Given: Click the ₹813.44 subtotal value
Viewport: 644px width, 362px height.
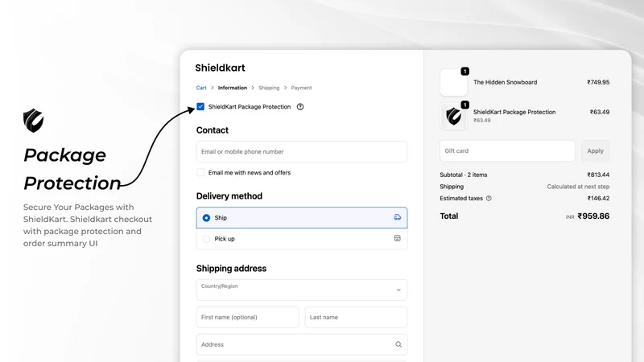Looking at the screenshot, I should point(598,175).
